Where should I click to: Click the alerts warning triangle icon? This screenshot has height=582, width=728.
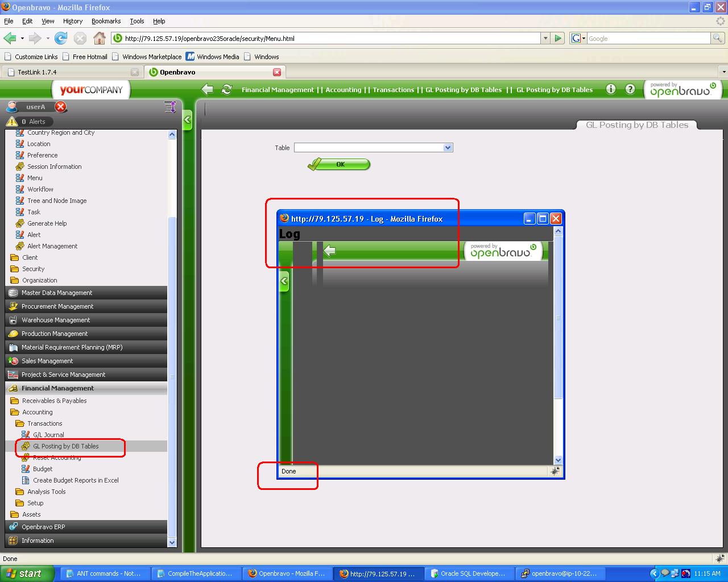(12, 121)
